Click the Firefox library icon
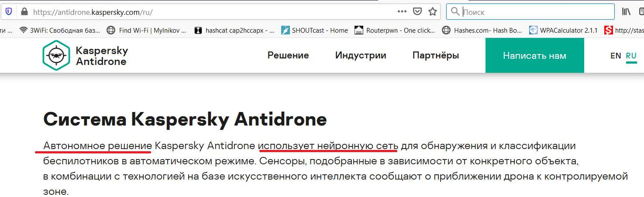This screenshot has width=644, height=197. click(x=627, y=12)
